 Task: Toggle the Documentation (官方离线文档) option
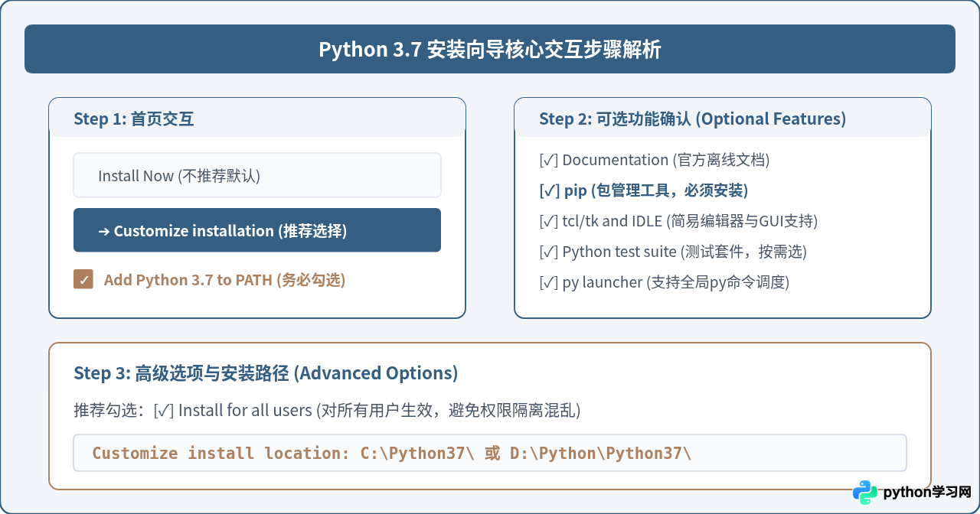click(655, 160)
